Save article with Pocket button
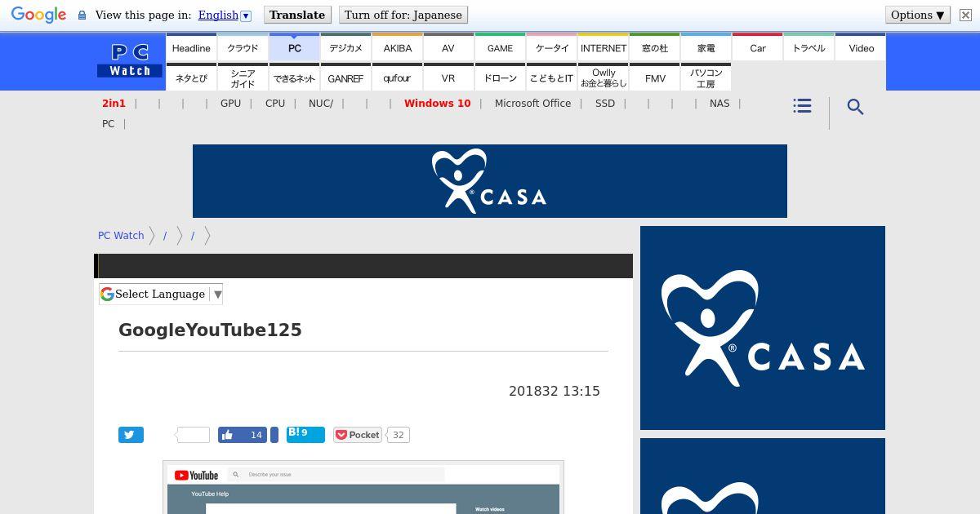Screen dimensions: 980x514 [358, 435]
